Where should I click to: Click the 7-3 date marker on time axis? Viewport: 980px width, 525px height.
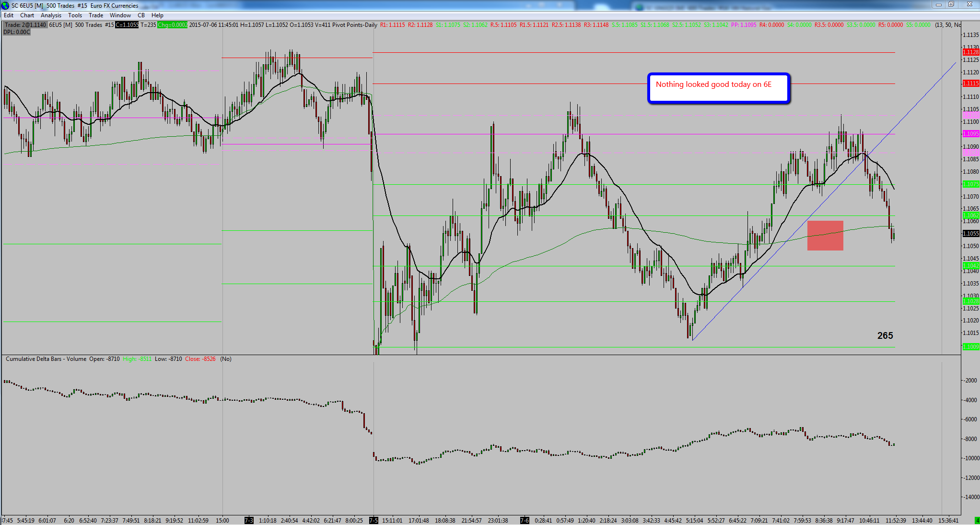pos(249,520)
